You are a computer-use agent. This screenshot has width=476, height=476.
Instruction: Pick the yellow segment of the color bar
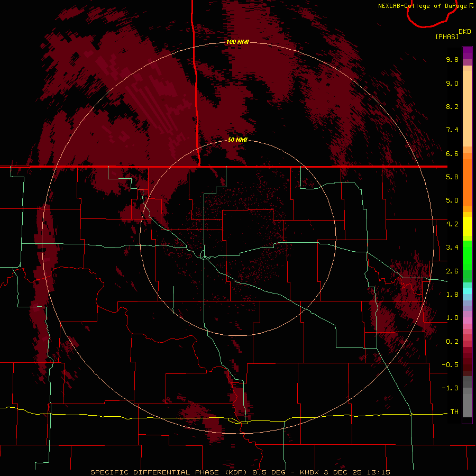(x=467, y=226)
